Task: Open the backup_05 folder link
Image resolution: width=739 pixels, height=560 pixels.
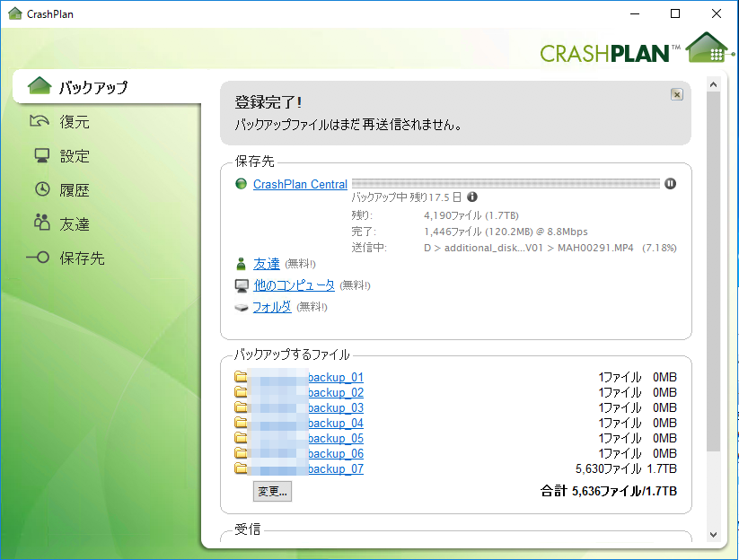Action: (x=336, y=439)
